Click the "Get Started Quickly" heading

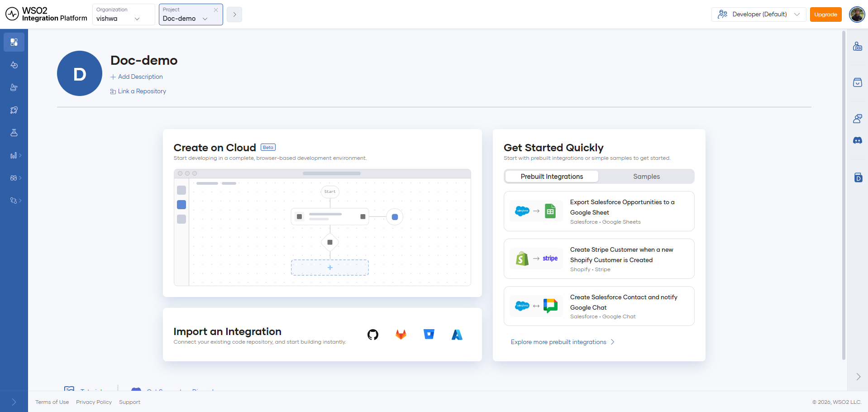(x=553, y=148)
